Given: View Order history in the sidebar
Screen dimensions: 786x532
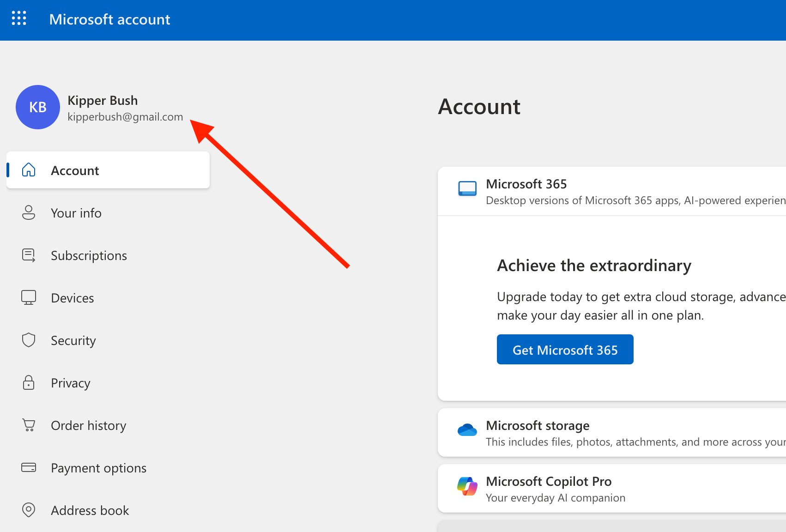Looking at the screenshot, I should (x=108, y=425).
